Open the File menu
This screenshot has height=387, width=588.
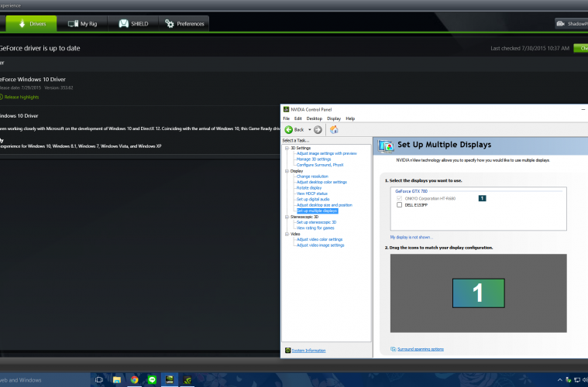(286, 118)
